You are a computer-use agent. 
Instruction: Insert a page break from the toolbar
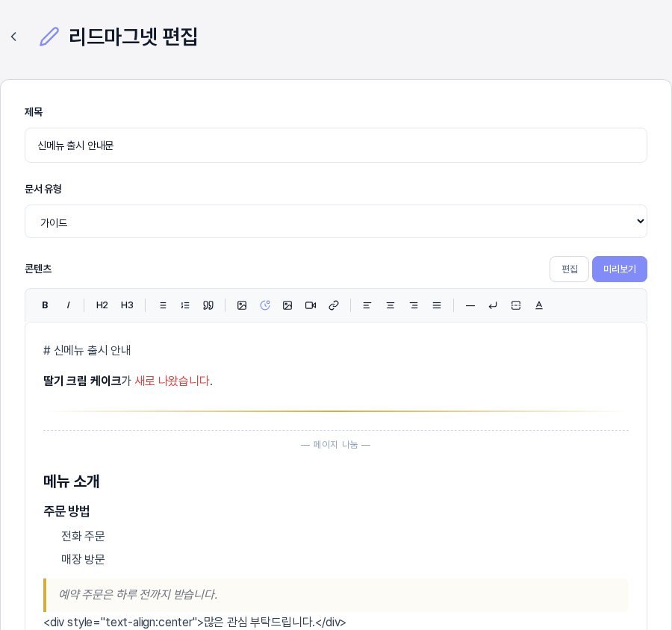[516, 305]
